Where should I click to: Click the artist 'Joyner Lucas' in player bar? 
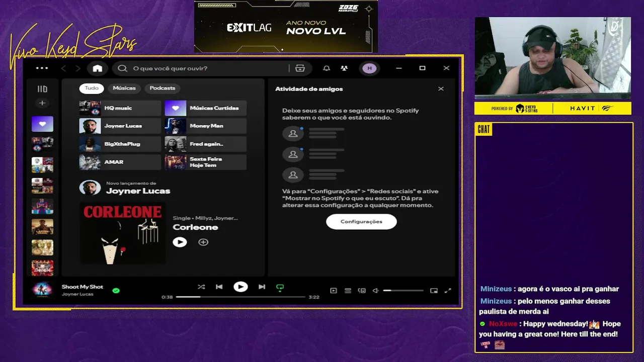[x=77, y=294]
